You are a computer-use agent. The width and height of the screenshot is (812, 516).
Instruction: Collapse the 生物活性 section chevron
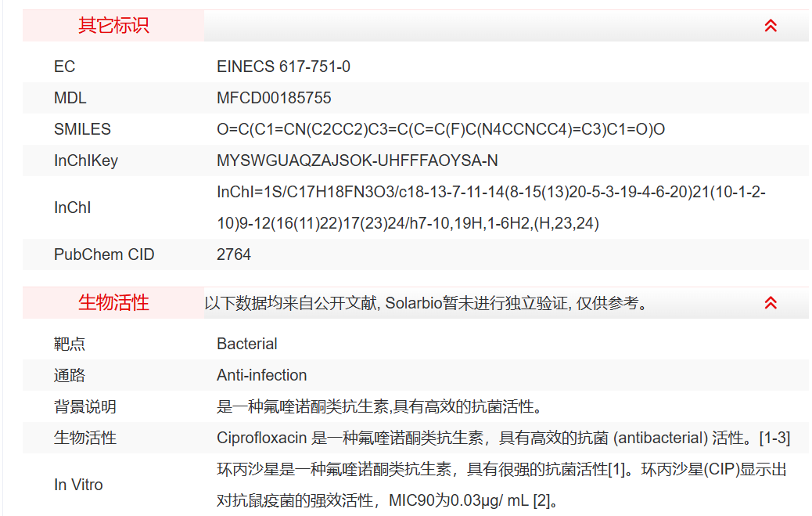pos(771,303)
